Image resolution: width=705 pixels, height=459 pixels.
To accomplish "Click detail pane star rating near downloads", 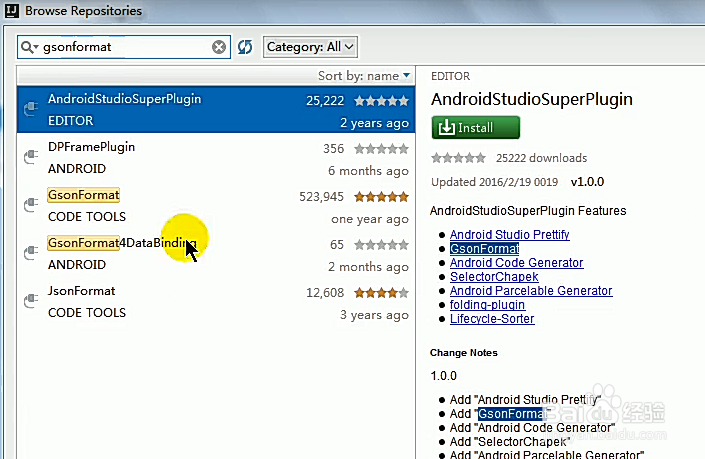I will pyautogui.click(x=458, y=158).
